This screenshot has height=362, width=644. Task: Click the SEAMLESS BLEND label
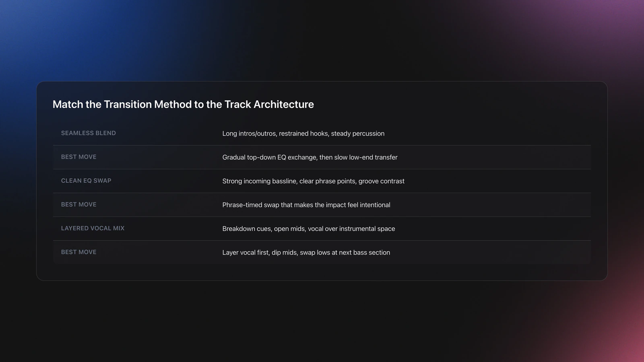pos(89,133)
